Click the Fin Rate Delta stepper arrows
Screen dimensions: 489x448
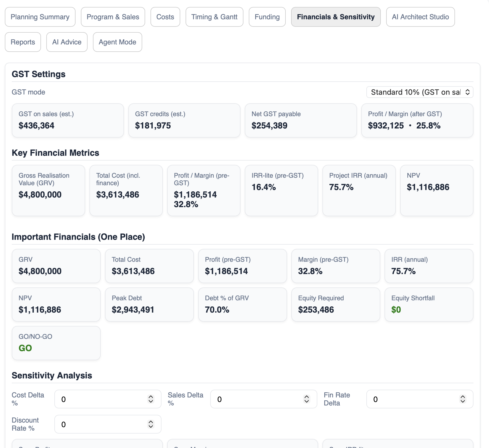[463, 399]
